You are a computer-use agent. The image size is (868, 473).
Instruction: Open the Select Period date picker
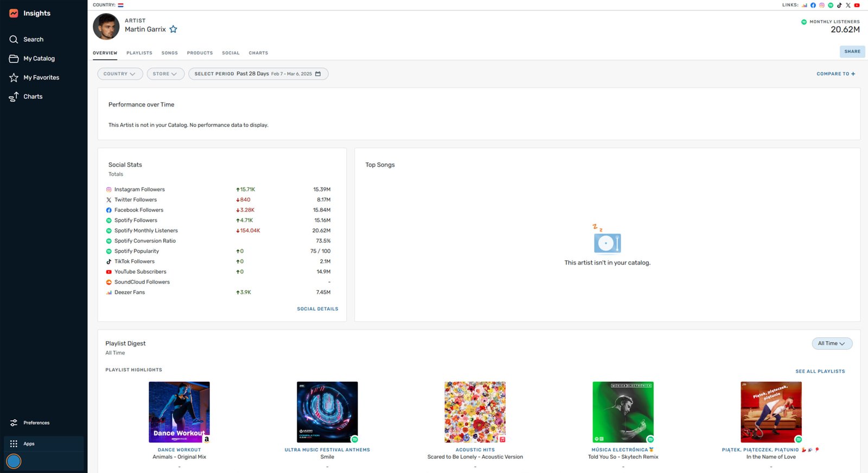pyautogui.click(x=258, y=74)
